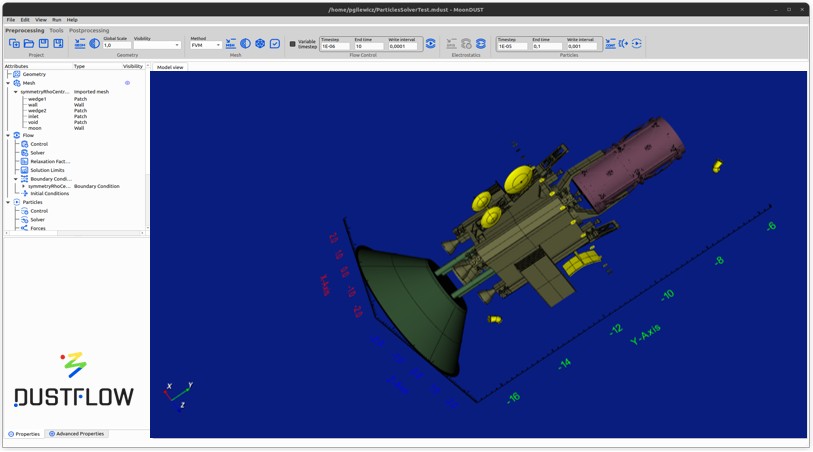Viewport: 813px width, 452px height.
Task: Open a project with the folder icon
Action: [x=29, y=44]
